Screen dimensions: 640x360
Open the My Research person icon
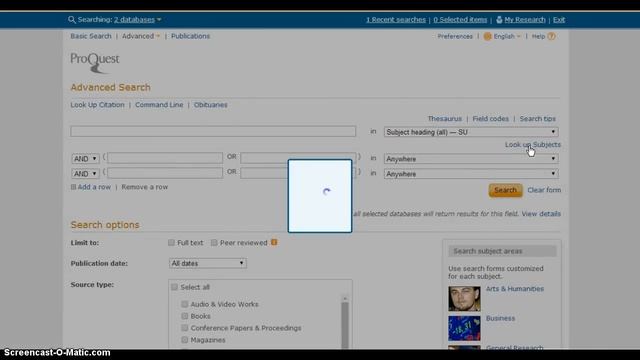coord(499,20)
